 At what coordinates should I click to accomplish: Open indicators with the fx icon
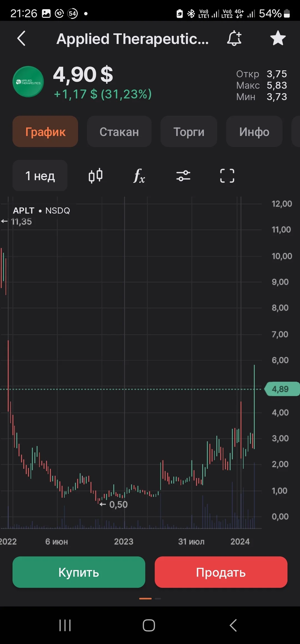139,176
